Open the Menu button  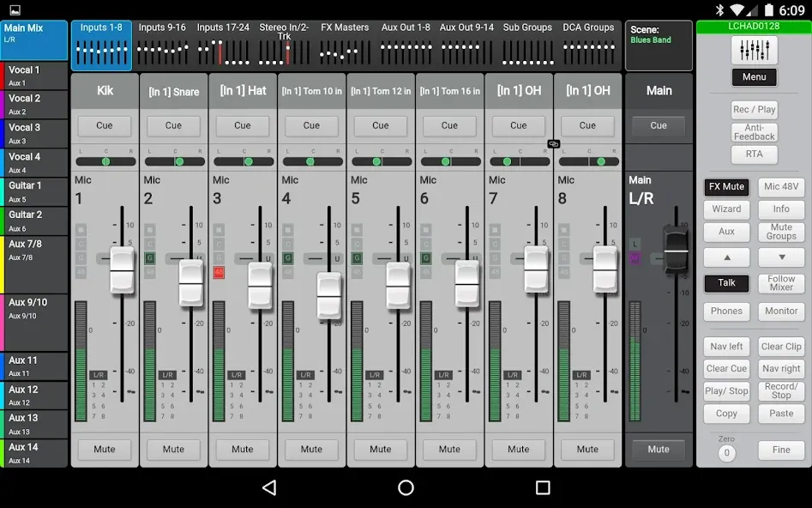tap(754, 77)
